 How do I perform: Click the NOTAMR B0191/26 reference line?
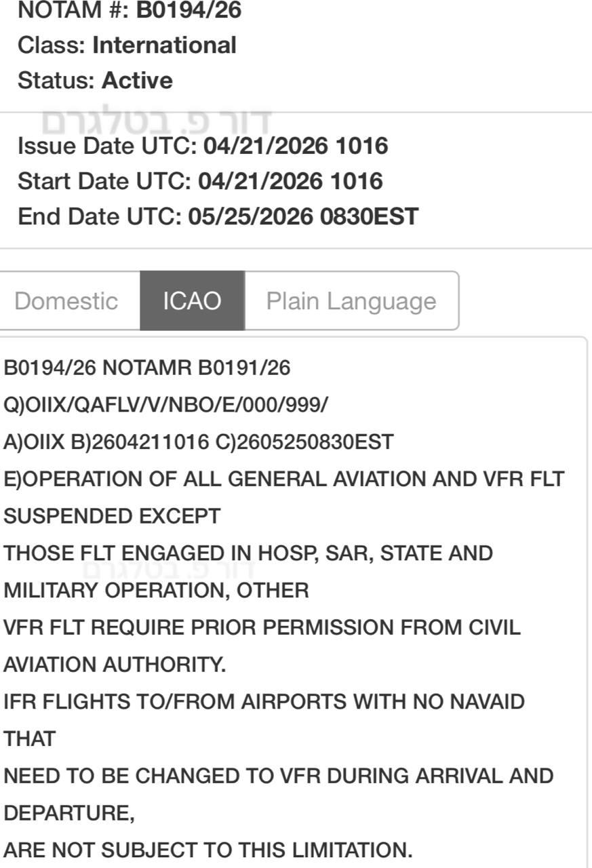pos(147,368)
